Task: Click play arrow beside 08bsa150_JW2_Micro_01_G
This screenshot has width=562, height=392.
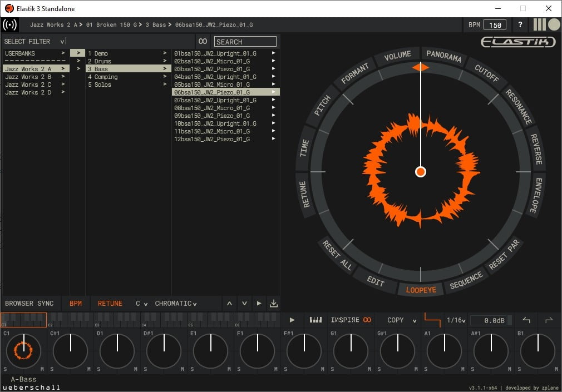Action: [273, 107]
